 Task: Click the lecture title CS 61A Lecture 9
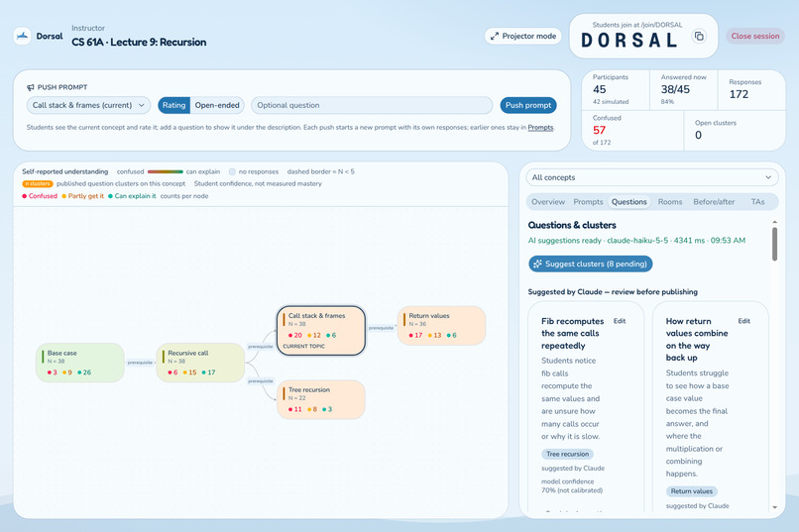pos(139,43)
